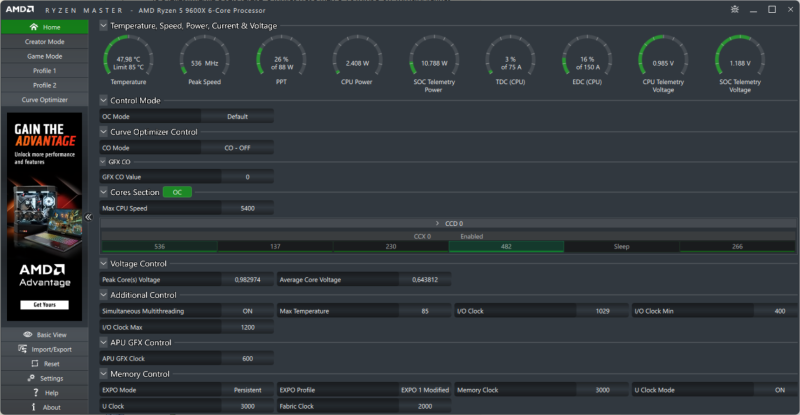Click GFX CO Value field 0
The height and width of the screenshot is (415, 800).
click(247, 177)
